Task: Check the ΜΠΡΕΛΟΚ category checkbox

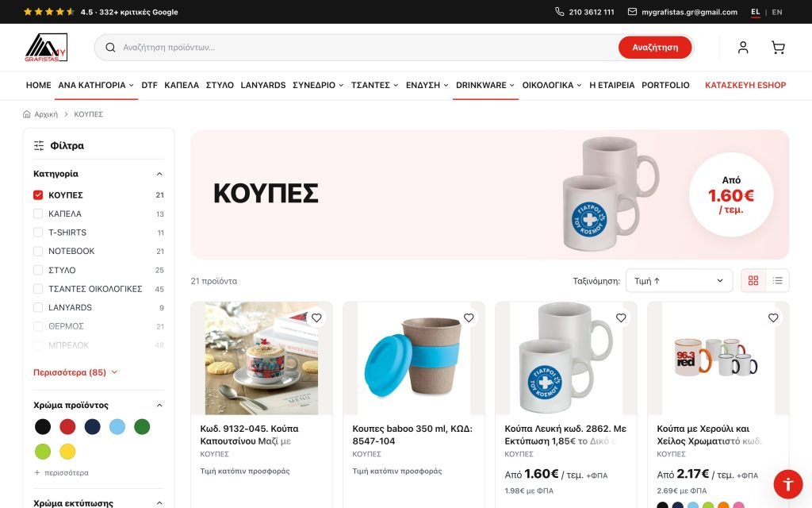Action: point(38,344)
